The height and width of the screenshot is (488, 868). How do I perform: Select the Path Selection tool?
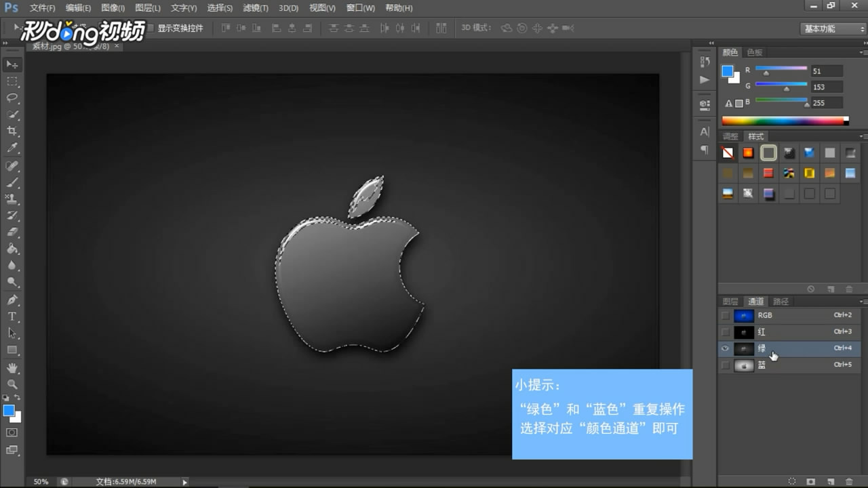(12, 333)
